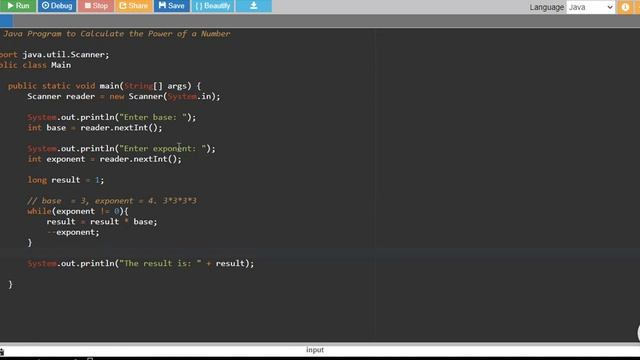Click the comment 'Java Program to Calculate the Power'
The width and height of the screenshot is (640, 360).
(116, 33)
